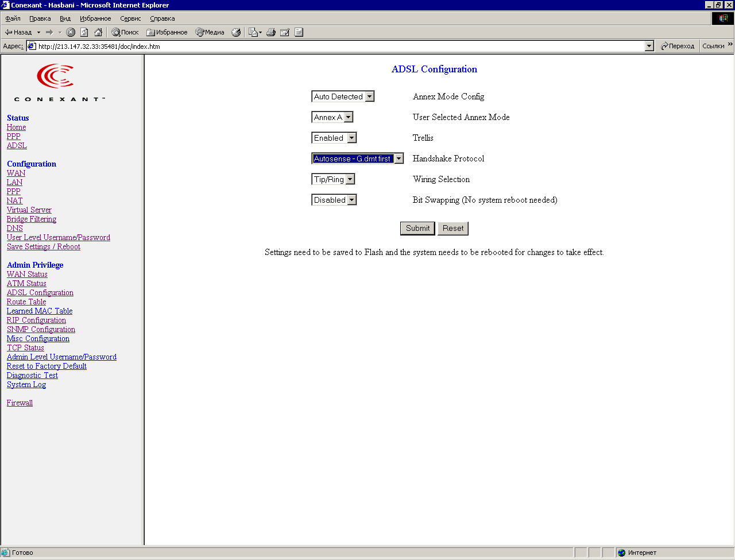
Task: Open the Сервис menu
Action: tap(130, 18)
